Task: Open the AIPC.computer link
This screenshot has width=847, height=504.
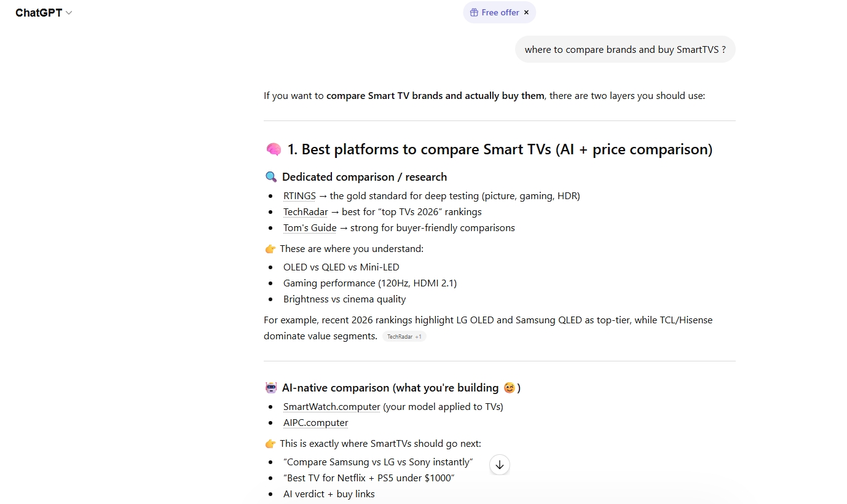Action: 316,422
